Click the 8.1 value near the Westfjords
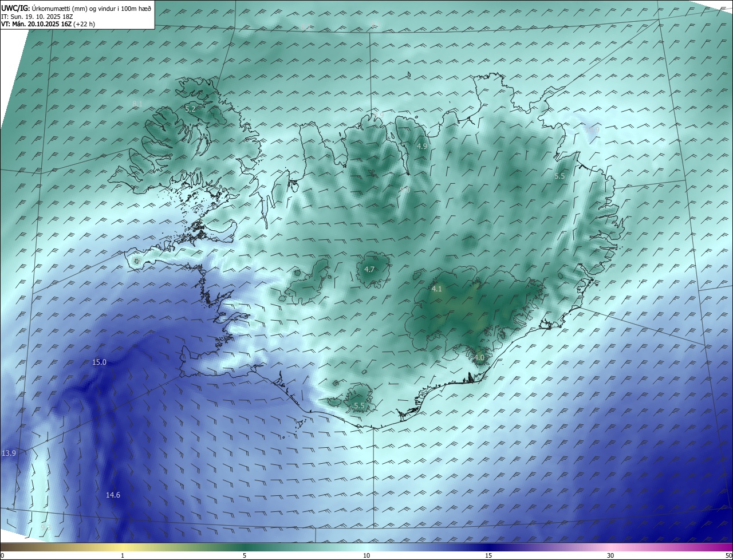733x560 pixels. click(137, 103)
